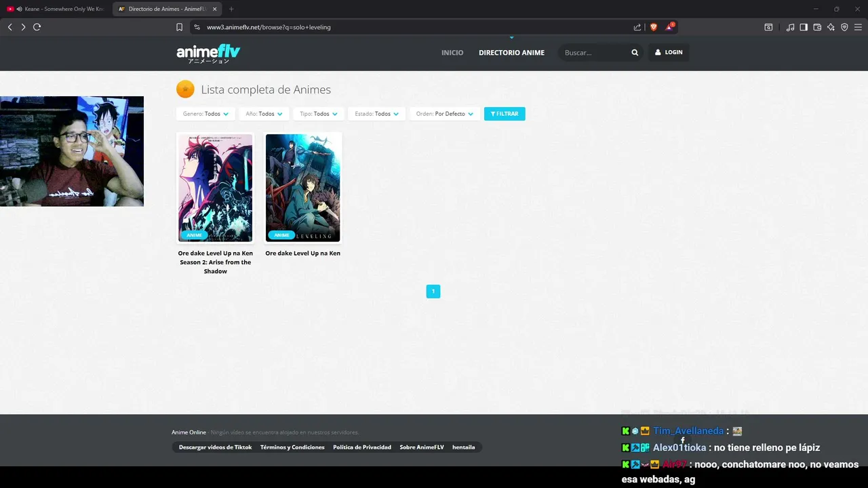Go forward to the next page

click(x=23, y=27)
